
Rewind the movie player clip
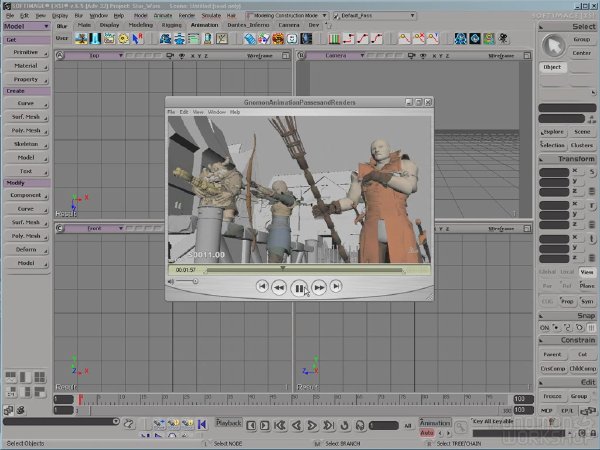[279, 287]
